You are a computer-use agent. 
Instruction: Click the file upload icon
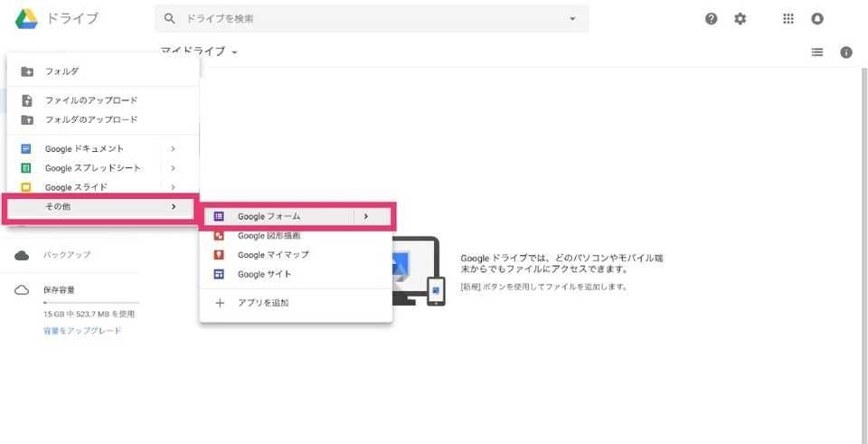[x=26, y=100]
